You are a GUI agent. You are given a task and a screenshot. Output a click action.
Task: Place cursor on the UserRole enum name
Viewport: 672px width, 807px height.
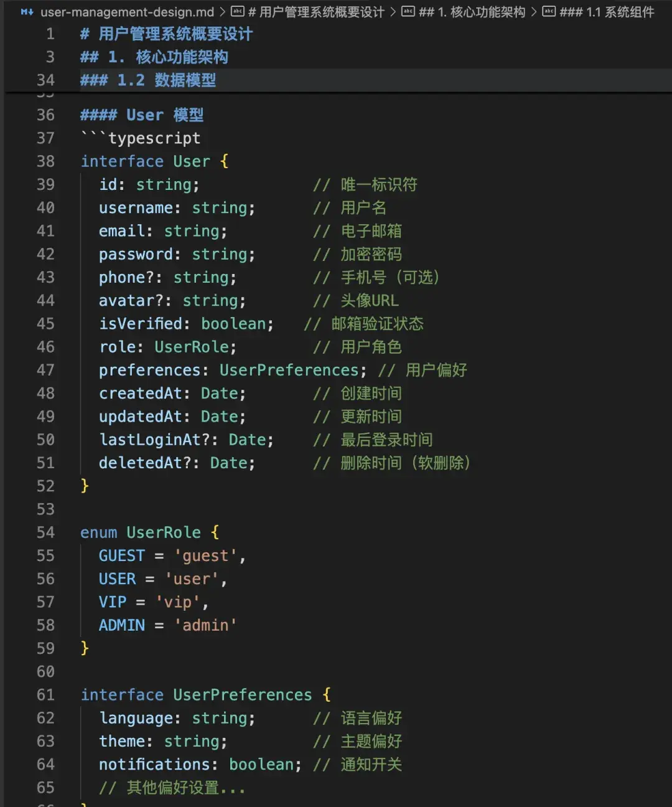(x=163, y=532)
